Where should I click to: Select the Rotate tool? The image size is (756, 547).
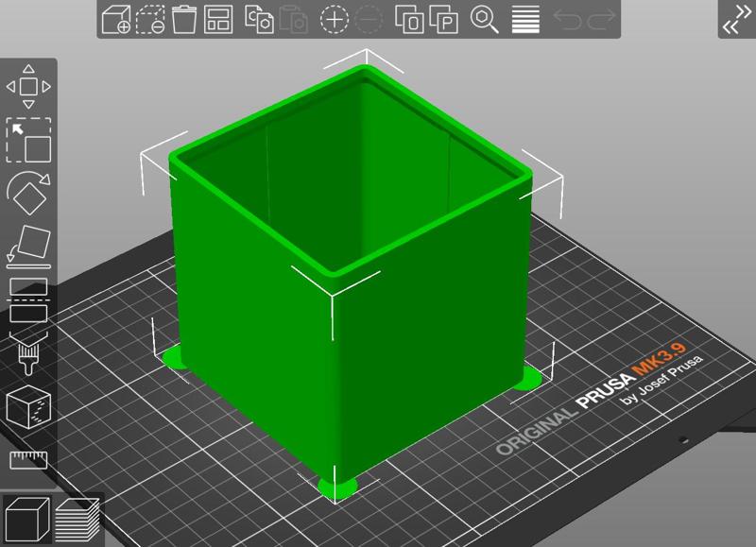point(28,193)
